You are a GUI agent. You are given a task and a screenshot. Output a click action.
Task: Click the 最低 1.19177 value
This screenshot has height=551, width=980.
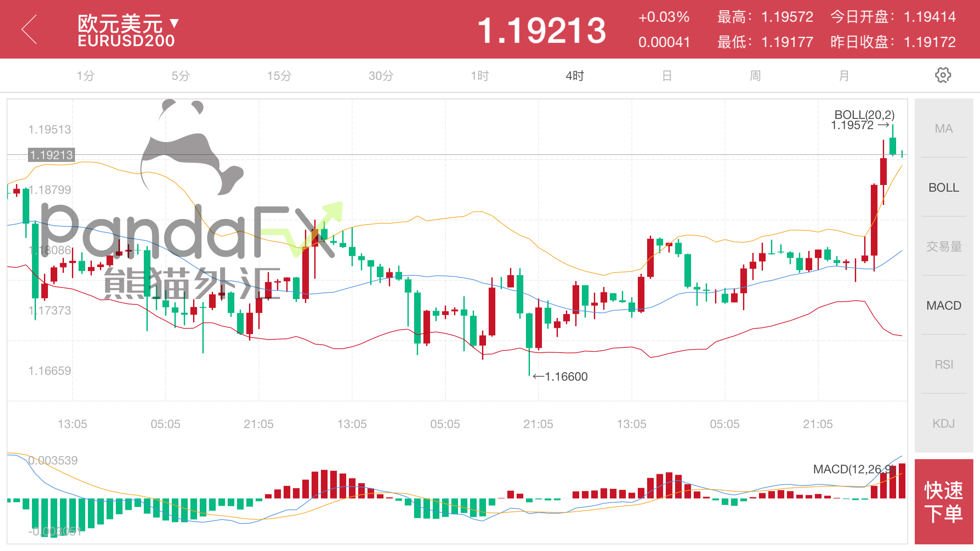point(787,42)
